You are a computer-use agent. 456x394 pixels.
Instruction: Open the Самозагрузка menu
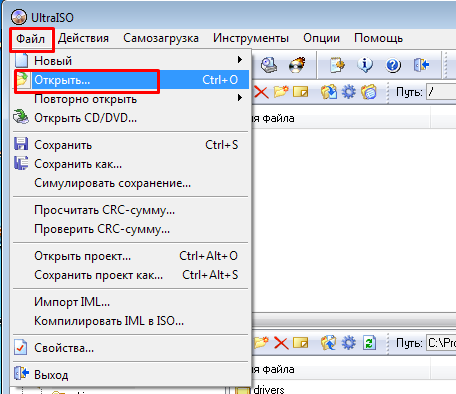[x=161, y=38]
